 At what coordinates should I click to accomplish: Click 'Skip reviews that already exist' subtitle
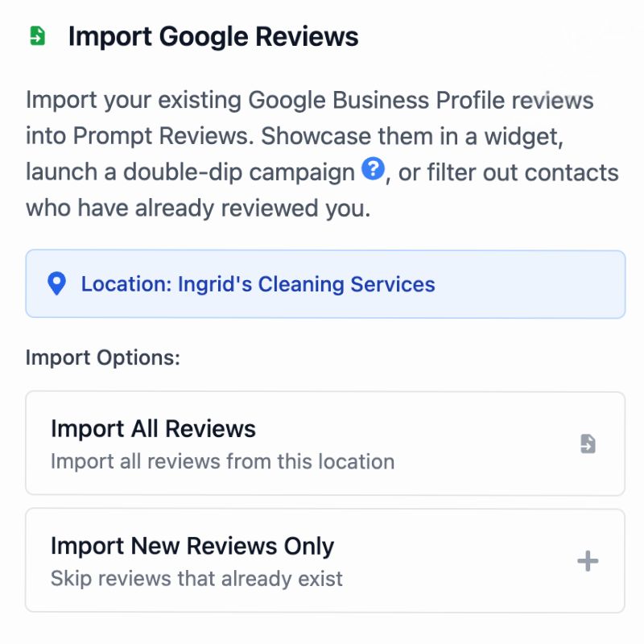click(196, 578)
